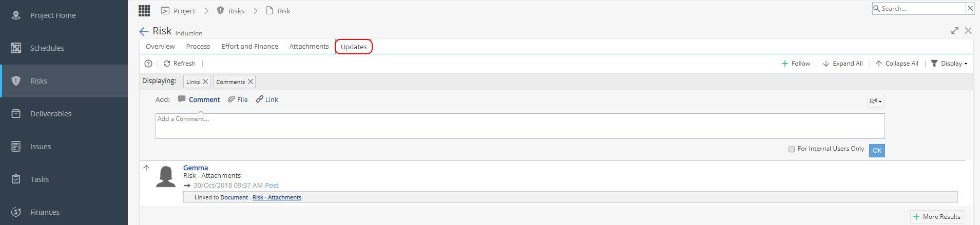Expand risk view to full screen
The height and width of the screenshot is (225, 980).
[954, 31]
